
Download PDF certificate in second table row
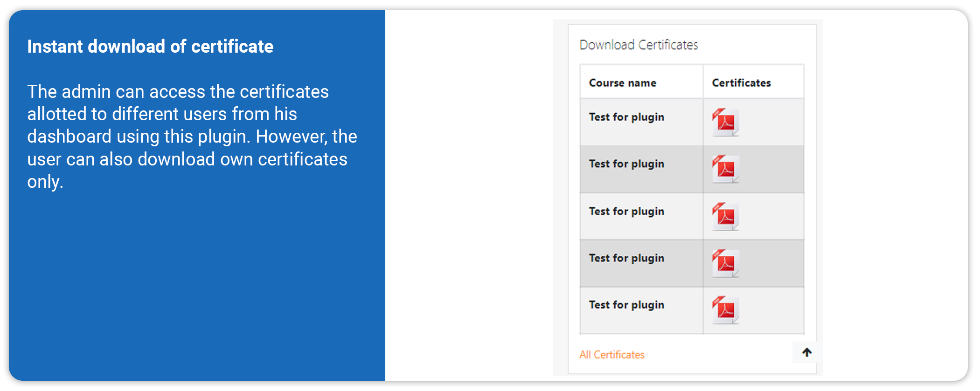[x=725, y=169]
